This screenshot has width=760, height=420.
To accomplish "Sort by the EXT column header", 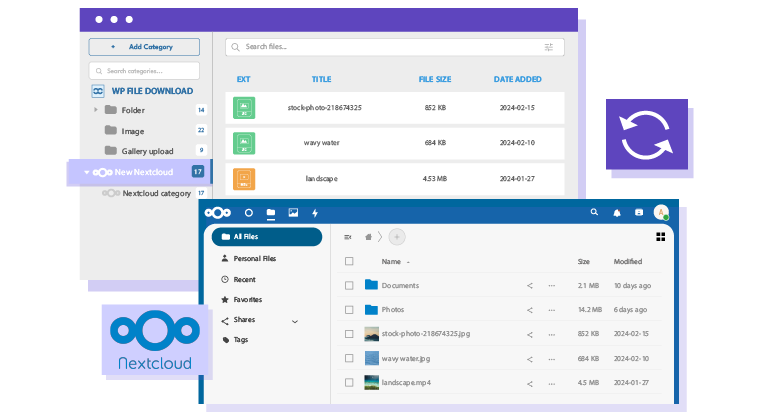I will click(x=243, y=79).
